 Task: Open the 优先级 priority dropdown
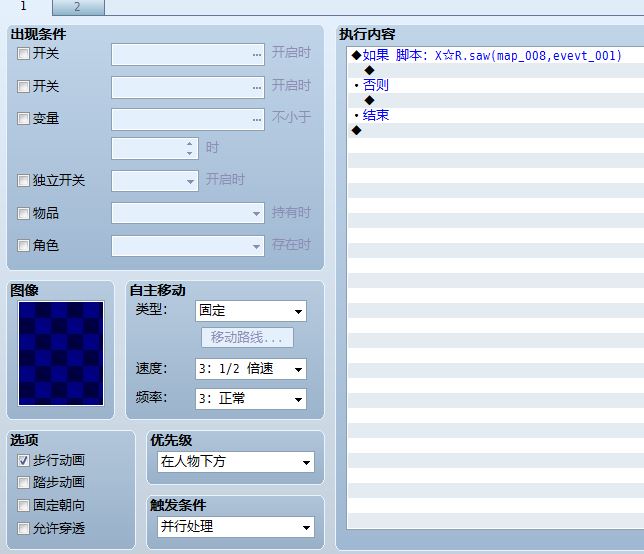[236, 462]
